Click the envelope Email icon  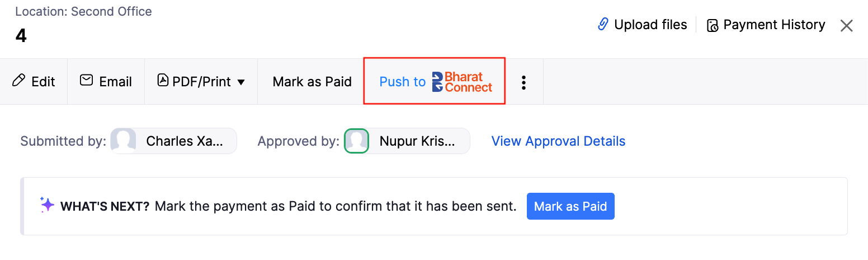point(86,81)
